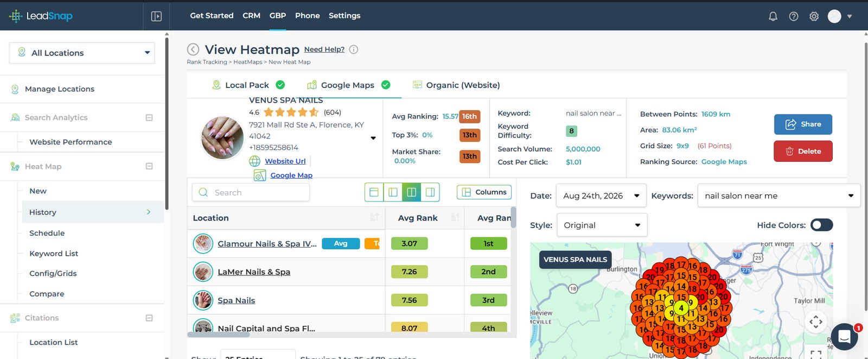This screenshot has width=868, height=359.
Task: Click the Share button
Action: pos(803,124)
